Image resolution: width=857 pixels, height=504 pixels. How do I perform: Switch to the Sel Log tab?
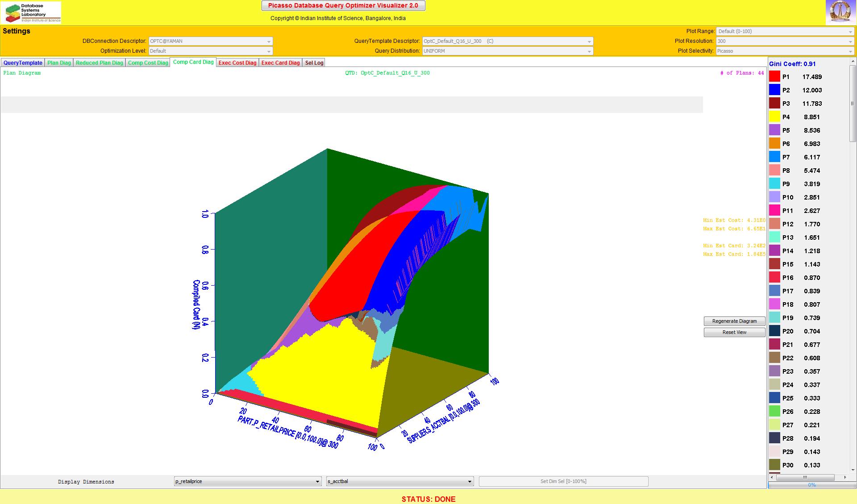[x=314, y=63]
